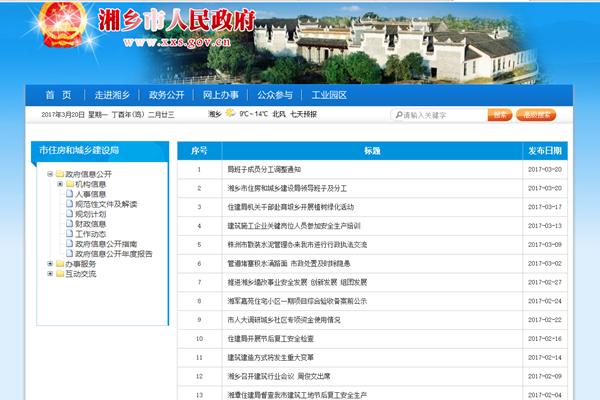Click the folder icon beside 办事服务
Screen dimensions: 600x400
pos(60,264)
